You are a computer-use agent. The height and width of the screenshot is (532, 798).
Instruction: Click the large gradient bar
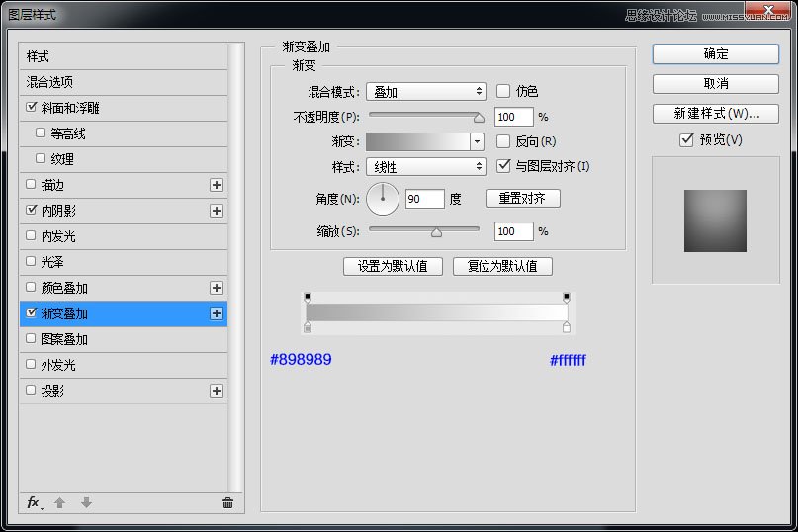[x=437, y=312]
